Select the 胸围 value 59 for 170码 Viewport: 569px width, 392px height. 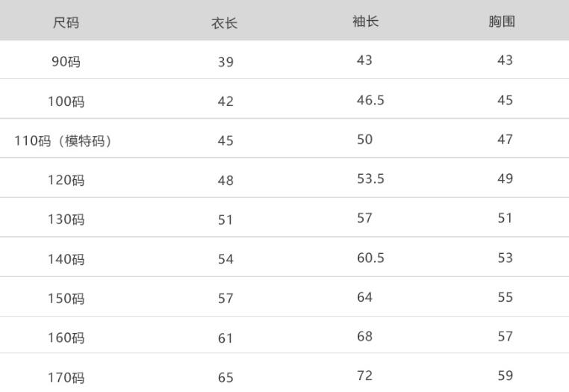tap(506, 376)
